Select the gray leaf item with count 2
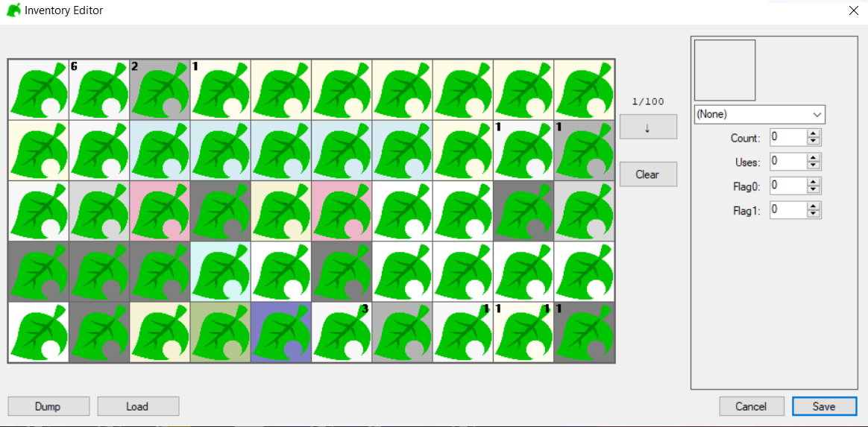The image size is (868, 427). click(x=160, y=89)
